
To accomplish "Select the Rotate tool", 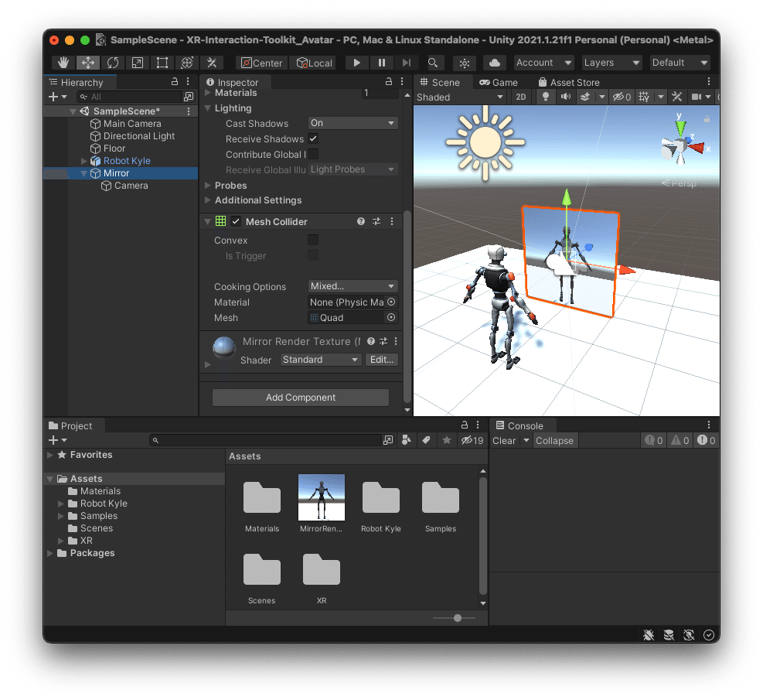I will tap(113, 63).
